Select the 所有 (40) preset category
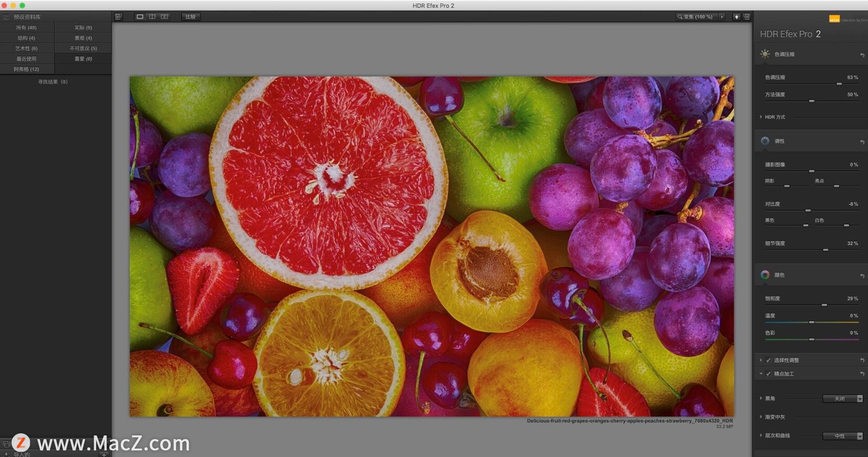868x457 pixels. point(27,27)
